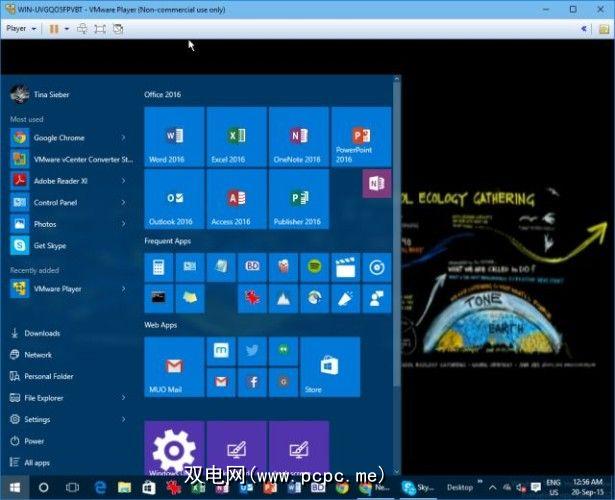615x500 pixels.
Task: Click the Start menu scroll-up arrow
Action: [x=397, y=79]
